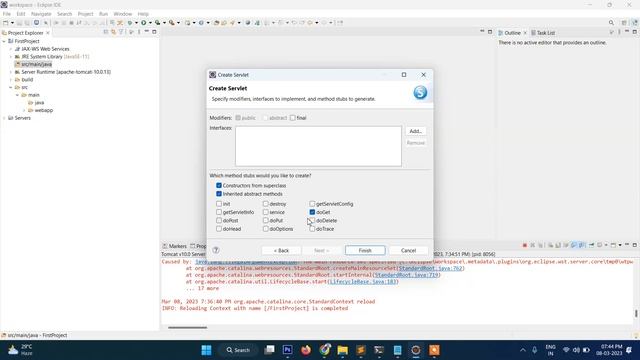640x360 pixels.
Task: Click the help question mark icon in dialog
Action: [216, 250]
